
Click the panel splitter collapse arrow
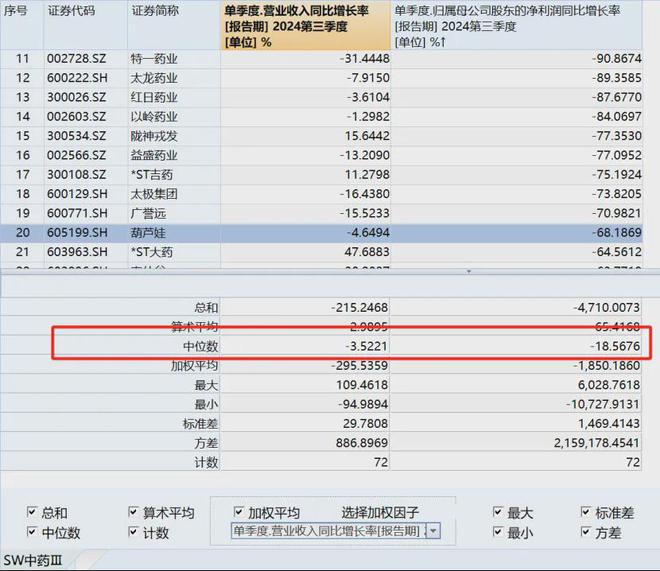coord(469,271)
